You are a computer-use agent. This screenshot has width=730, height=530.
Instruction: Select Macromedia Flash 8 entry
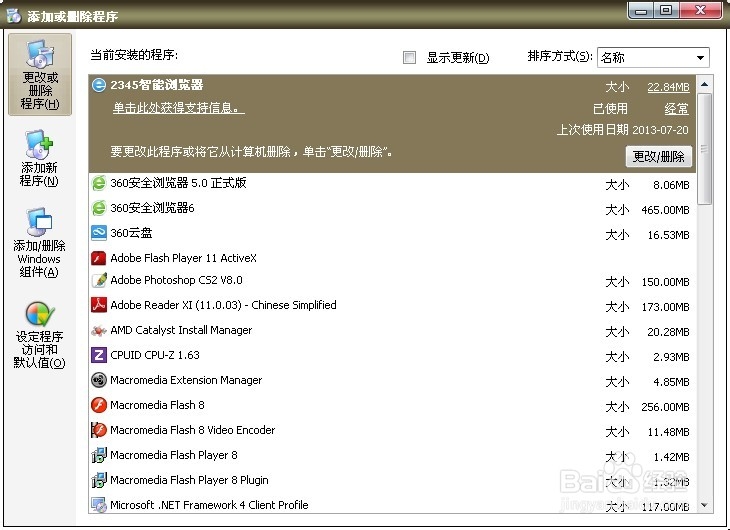pyautogui.click(x=392, y=406)
